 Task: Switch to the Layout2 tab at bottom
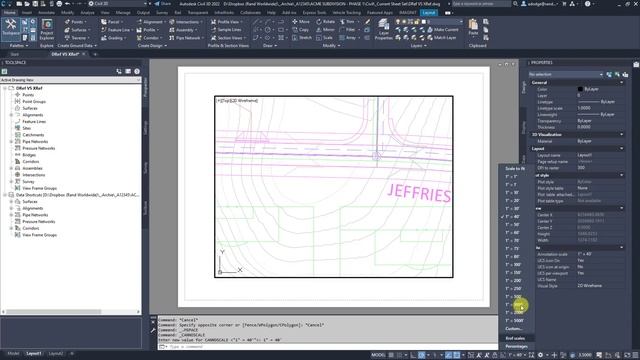click(x=56, y=353)
